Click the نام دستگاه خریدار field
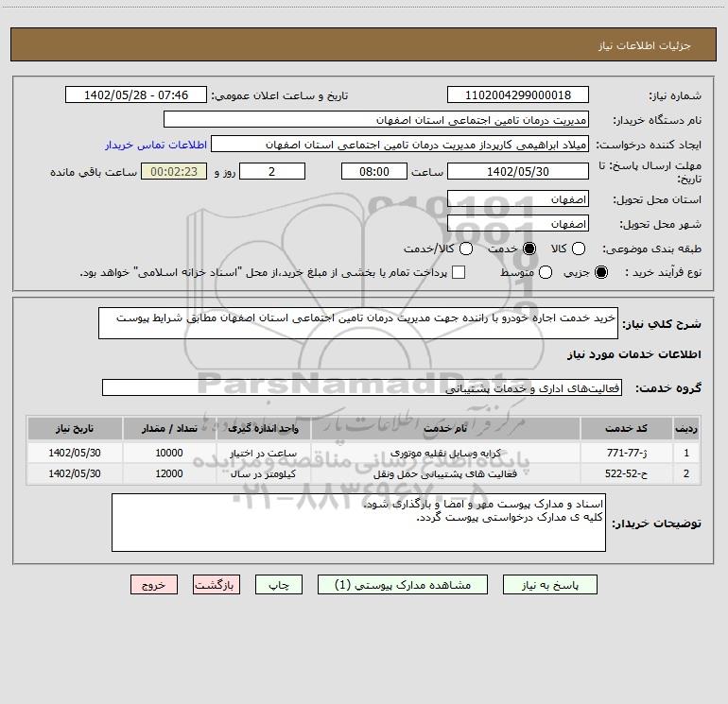Image resolution: width=728 pixels, height=704 pixels. pos(376,119)
